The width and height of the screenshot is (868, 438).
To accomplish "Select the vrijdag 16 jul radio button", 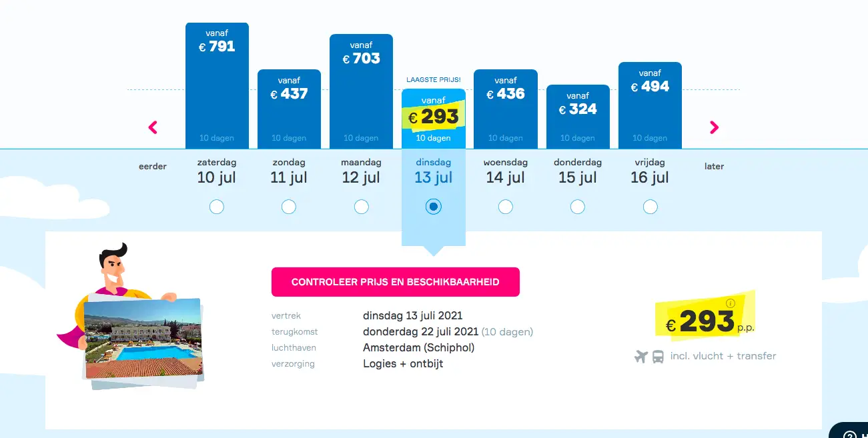I will (x=650, y=207).
